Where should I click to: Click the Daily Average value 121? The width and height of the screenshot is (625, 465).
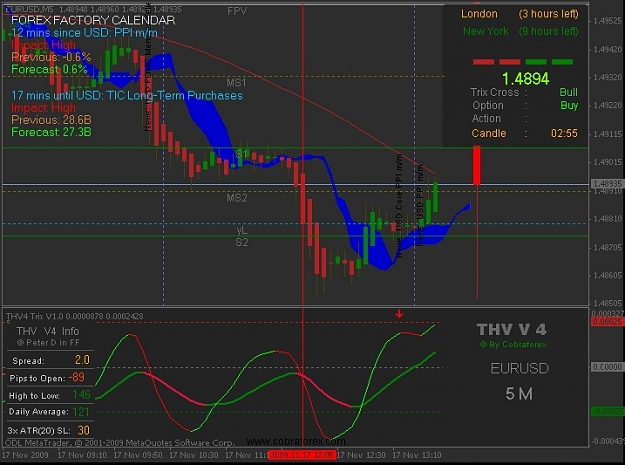pos(81,412)
